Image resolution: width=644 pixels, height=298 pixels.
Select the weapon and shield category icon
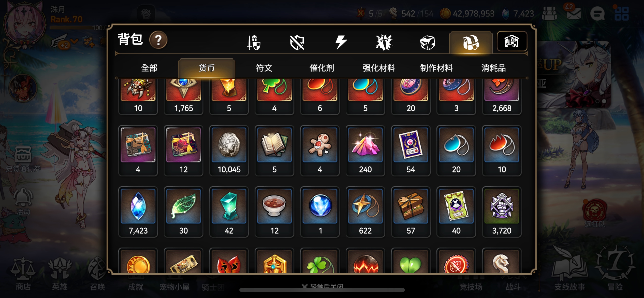click(254, 42)
